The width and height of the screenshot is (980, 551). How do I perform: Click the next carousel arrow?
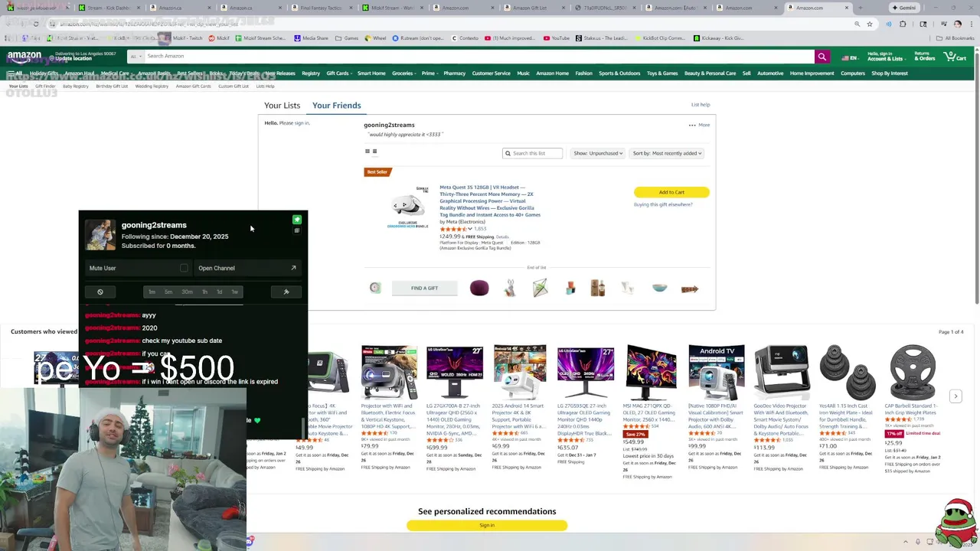(955, 396)
